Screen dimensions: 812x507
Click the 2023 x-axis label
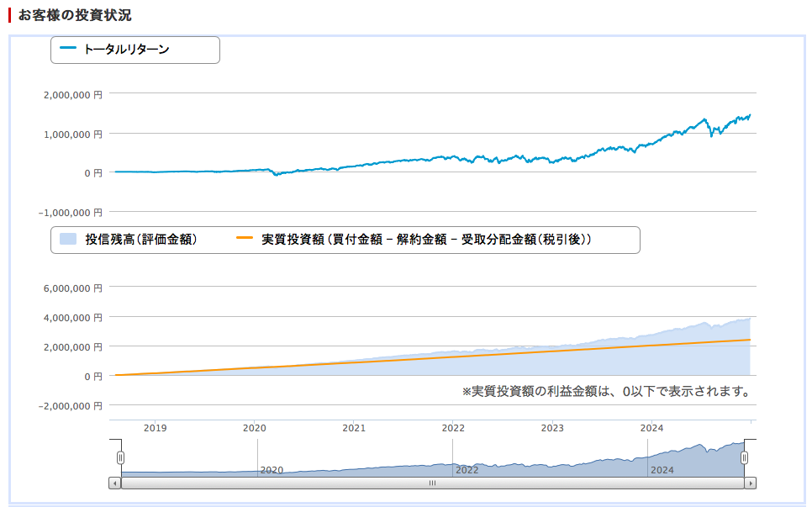coord(552,428)
